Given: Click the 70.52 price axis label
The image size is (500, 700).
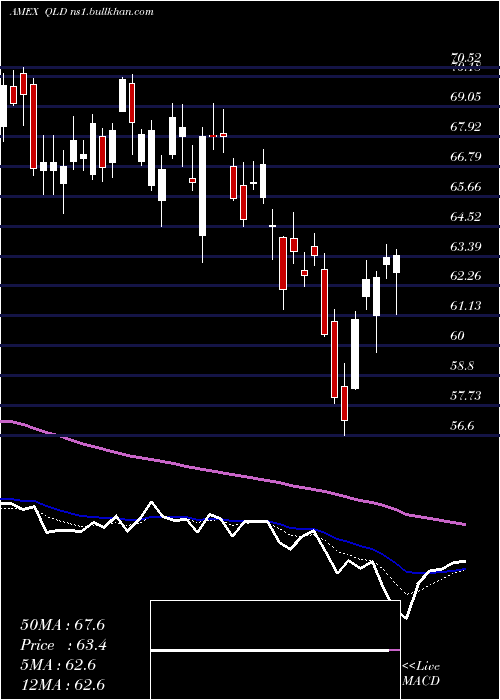Looking at the screenshot, I should [466, 58].
